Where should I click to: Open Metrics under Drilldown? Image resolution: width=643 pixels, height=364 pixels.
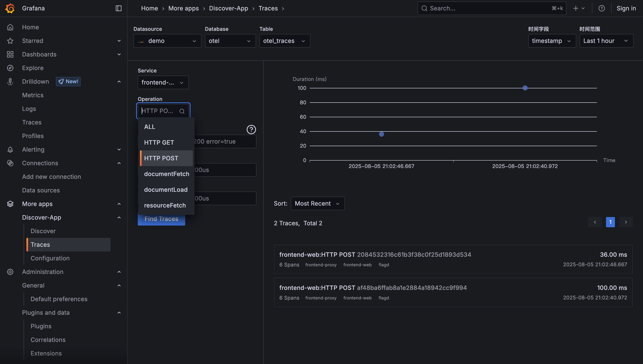click(33, 95)
